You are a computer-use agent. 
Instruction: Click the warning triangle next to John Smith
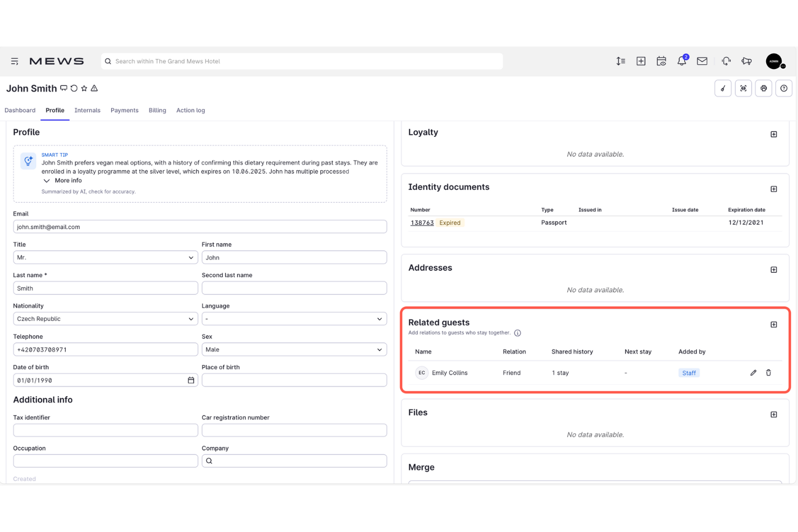tap(94, 88)
